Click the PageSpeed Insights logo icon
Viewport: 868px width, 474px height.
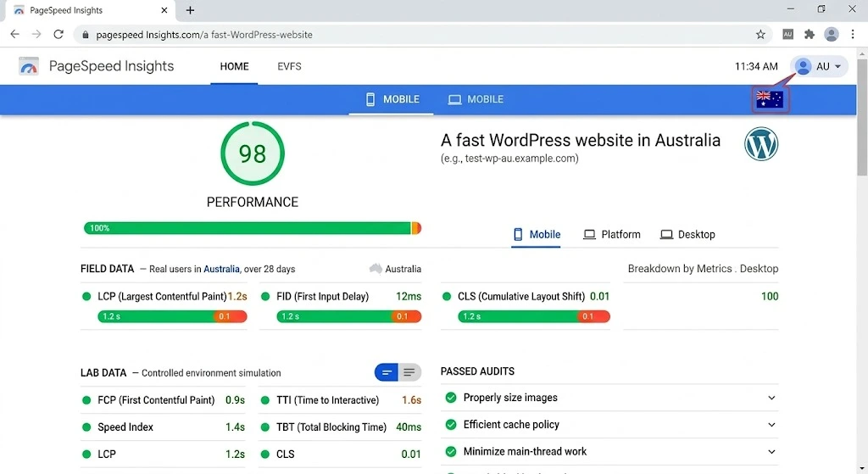[29, 67]
